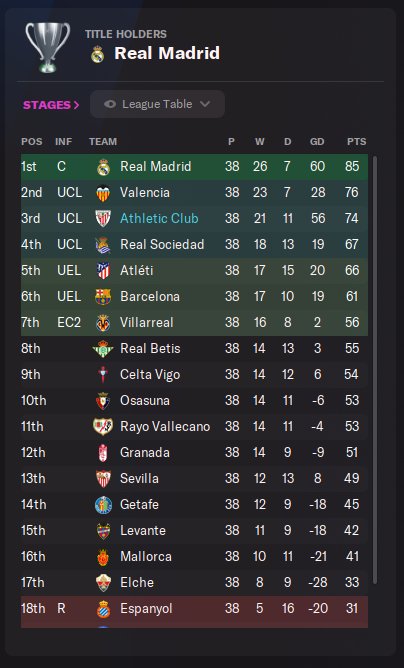This screenshot has width=404, height=668.
Task: Click the Valencia club badge in the table
Action: (x=103, y=193)
